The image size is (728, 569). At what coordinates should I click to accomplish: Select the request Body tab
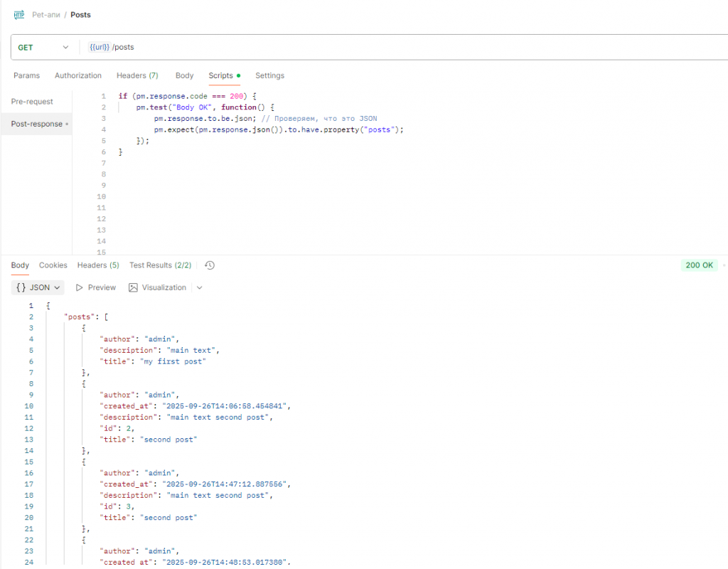(x=184, y=75)
